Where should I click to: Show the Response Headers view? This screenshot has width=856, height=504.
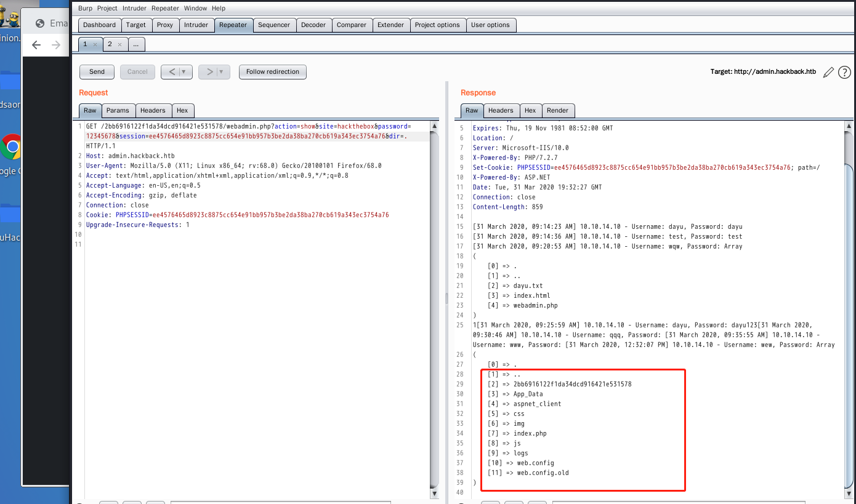coord(501,110)
